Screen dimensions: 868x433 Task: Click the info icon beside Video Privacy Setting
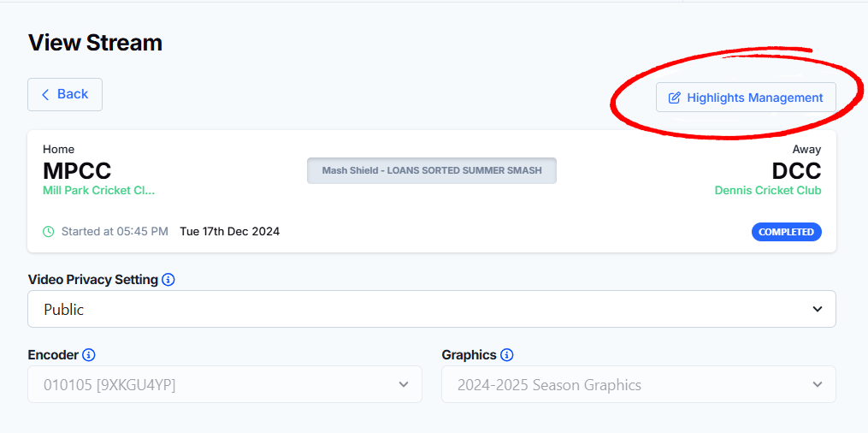coord(168,280)
